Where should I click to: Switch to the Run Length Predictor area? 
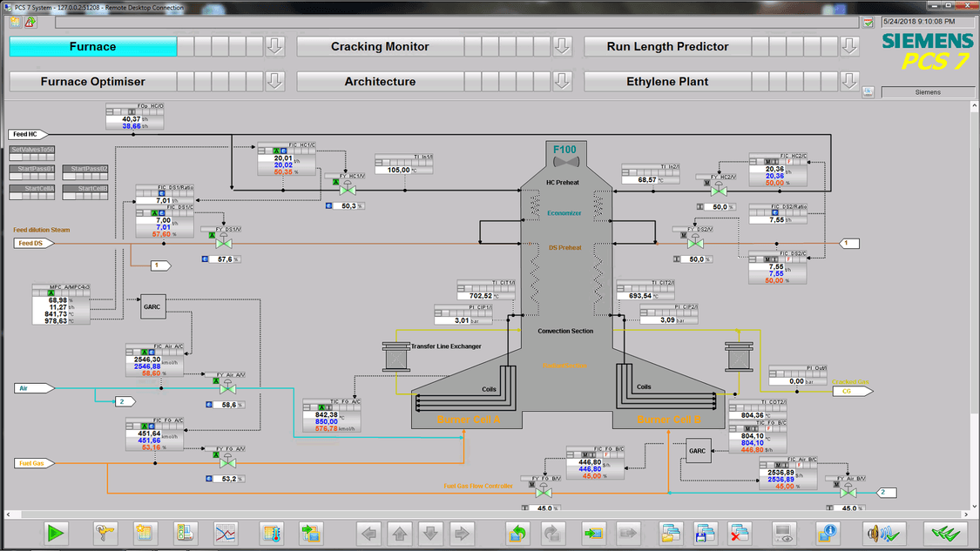pyautogui.click(x=667, y=46)
